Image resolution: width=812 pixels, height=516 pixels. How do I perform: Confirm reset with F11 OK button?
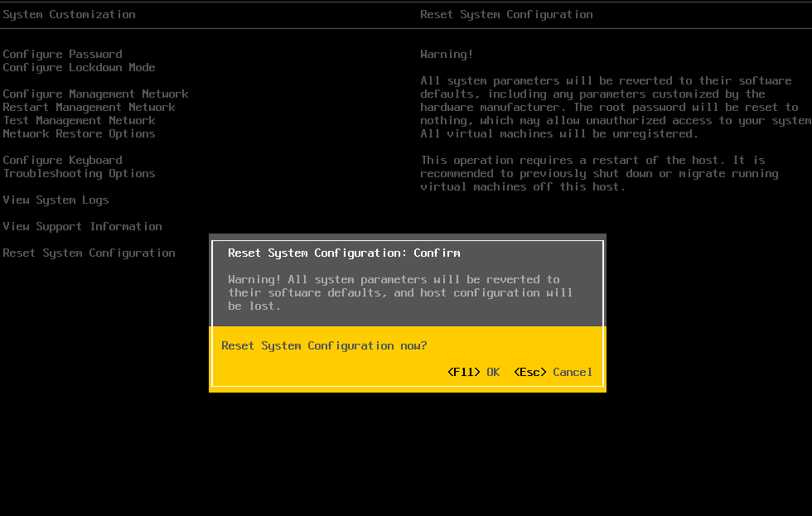coord(474,372)
